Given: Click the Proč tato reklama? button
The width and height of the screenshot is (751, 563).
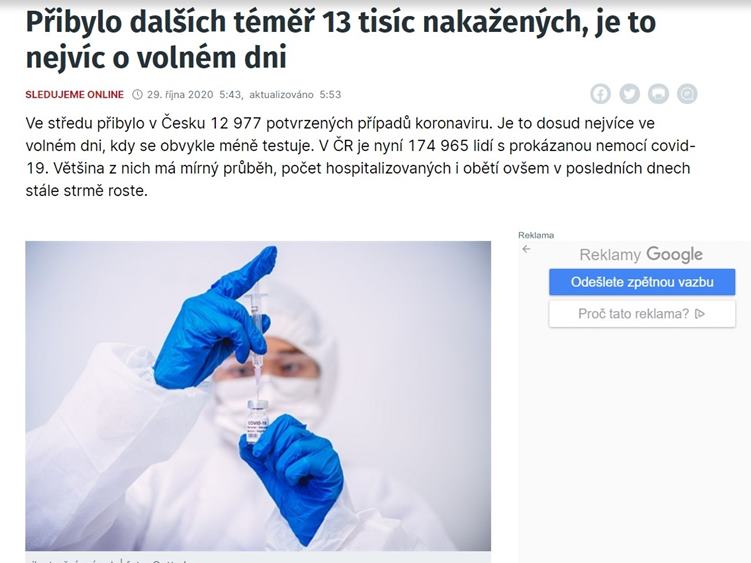Looking at the screenshot, I should click(642, 314).
